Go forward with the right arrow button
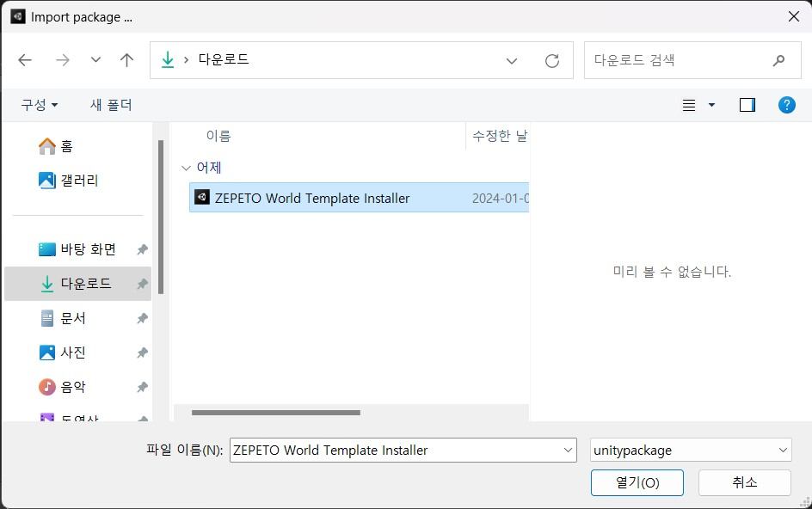This screenshot has width=812, height=509. pos(63,60)
